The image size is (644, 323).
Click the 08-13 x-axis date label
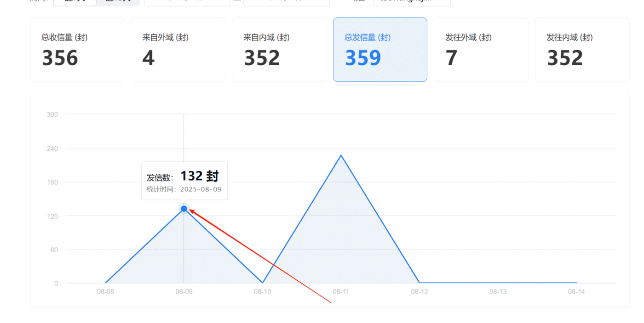pos(498,292)
